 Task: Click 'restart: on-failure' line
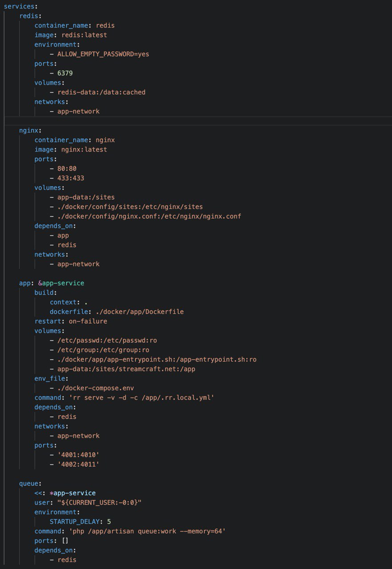point(71,321)
